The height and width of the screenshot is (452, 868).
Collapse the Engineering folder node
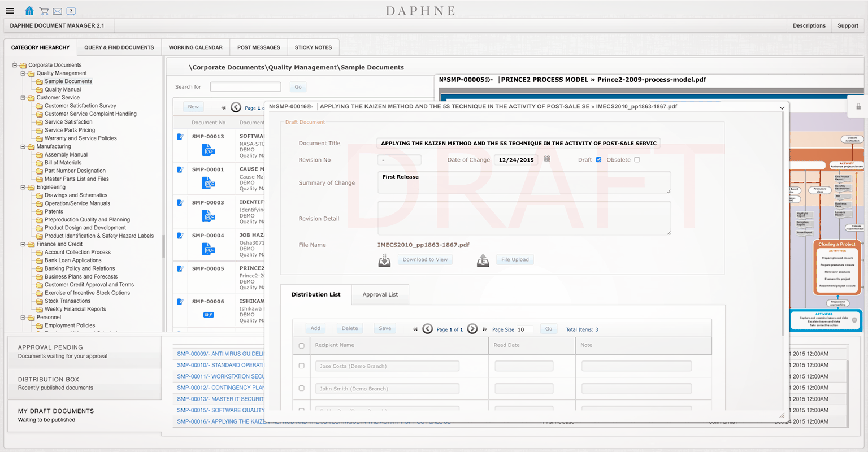[x=23, y=187]
